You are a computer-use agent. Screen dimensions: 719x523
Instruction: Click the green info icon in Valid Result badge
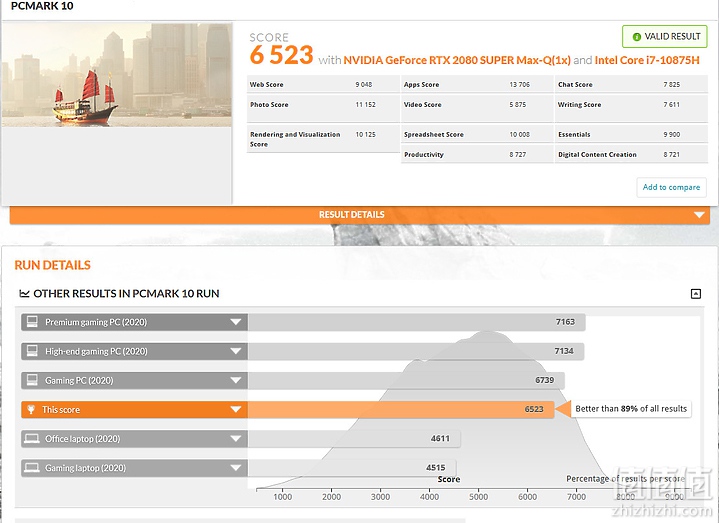click(636, 37)
